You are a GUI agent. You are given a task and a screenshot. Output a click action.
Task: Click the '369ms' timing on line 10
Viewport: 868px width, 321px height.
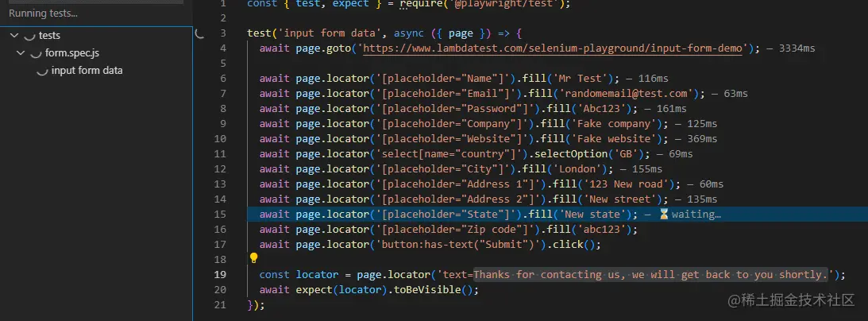coord(701,139)
